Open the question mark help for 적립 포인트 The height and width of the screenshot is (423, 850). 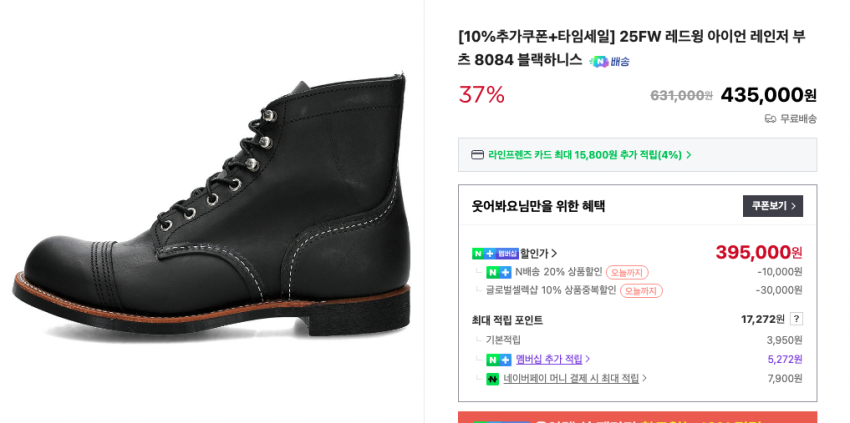point(796,319)
